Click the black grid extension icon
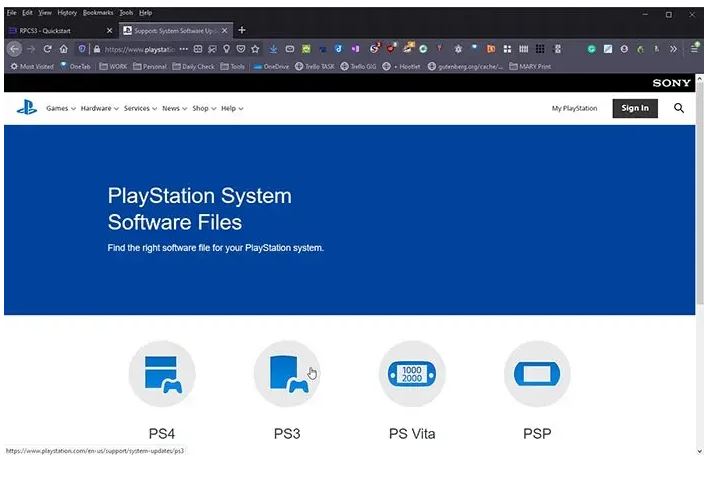 540,49
